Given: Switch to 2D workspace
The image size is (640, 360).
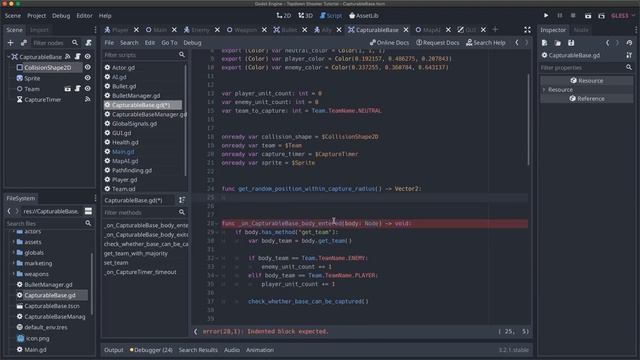Looking at the screenshot, I should [284, 16].
